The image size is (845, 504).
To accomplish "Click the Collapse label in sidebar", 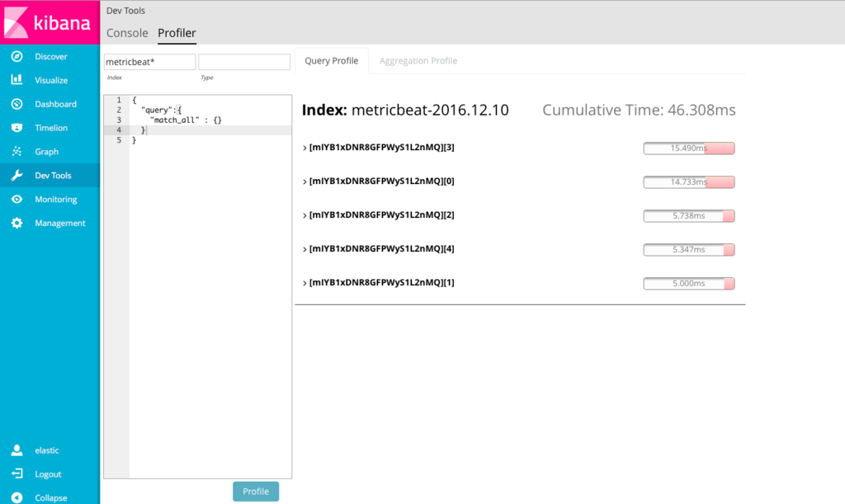I will tap(50, 498).
